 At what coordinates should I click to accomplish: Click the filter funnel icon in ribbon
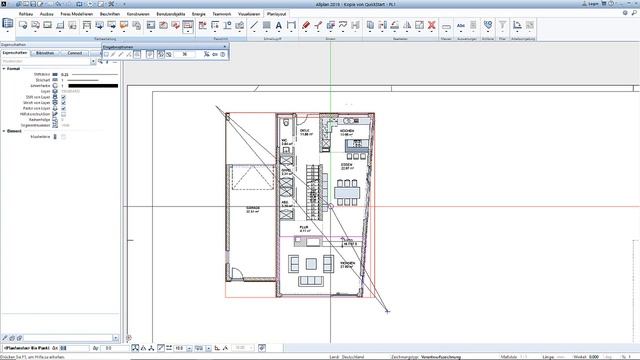[502, 25]
